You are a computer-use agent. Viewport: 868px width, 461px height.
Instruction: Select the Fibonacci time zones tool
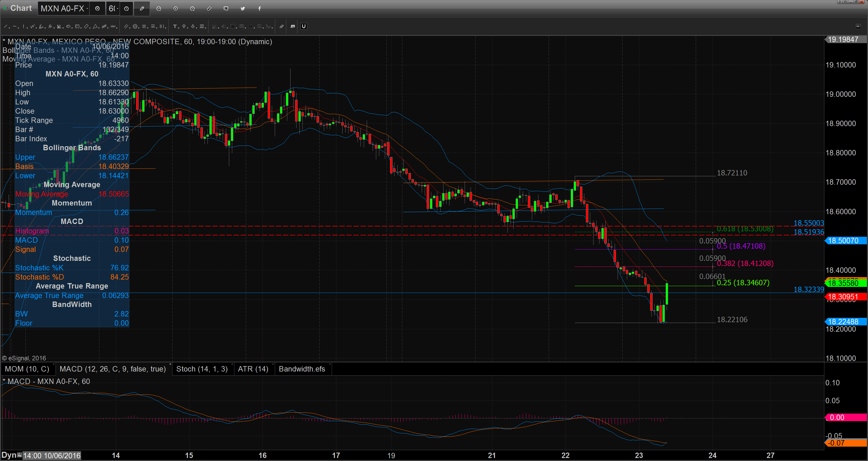[x=162, y=26]
